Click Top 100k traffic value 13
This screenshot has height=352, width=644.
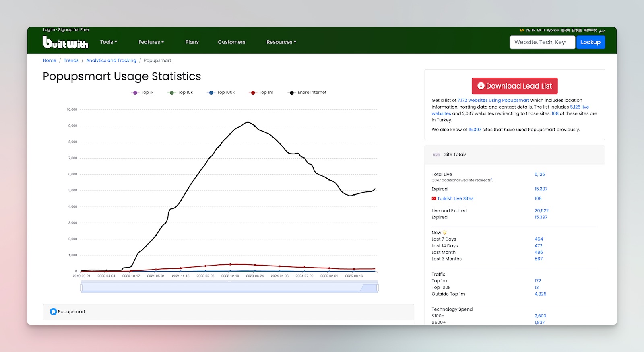click(x=536, y=288)
